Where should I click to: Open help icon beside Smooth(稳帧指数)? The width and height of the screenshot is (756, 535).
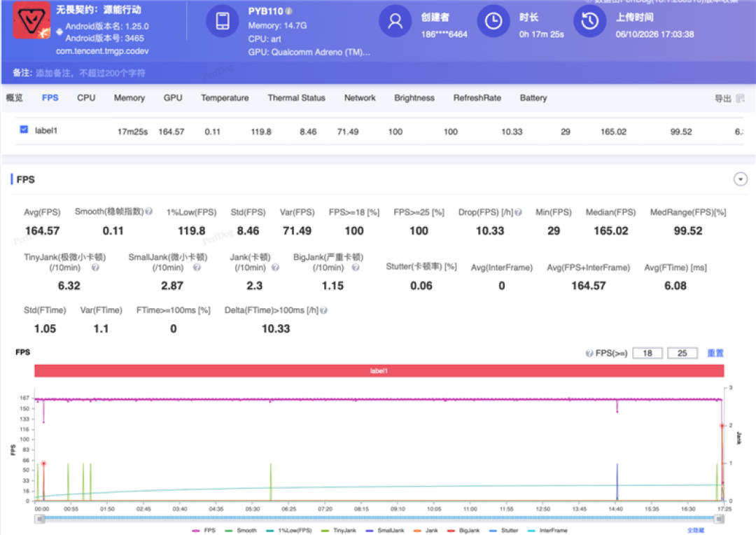149,211
